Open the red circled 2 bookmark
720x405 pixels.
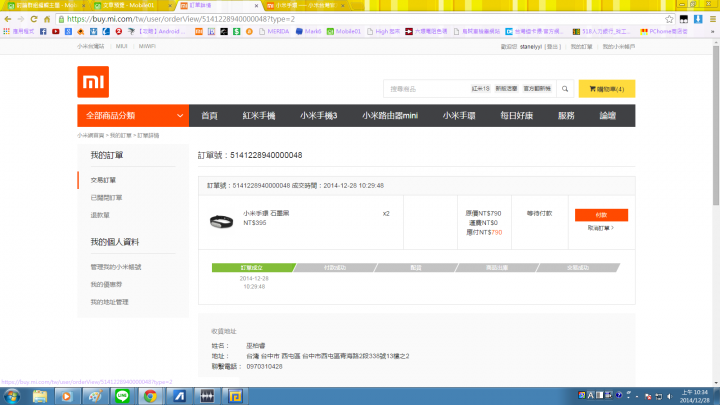click(x=118, y=32)
